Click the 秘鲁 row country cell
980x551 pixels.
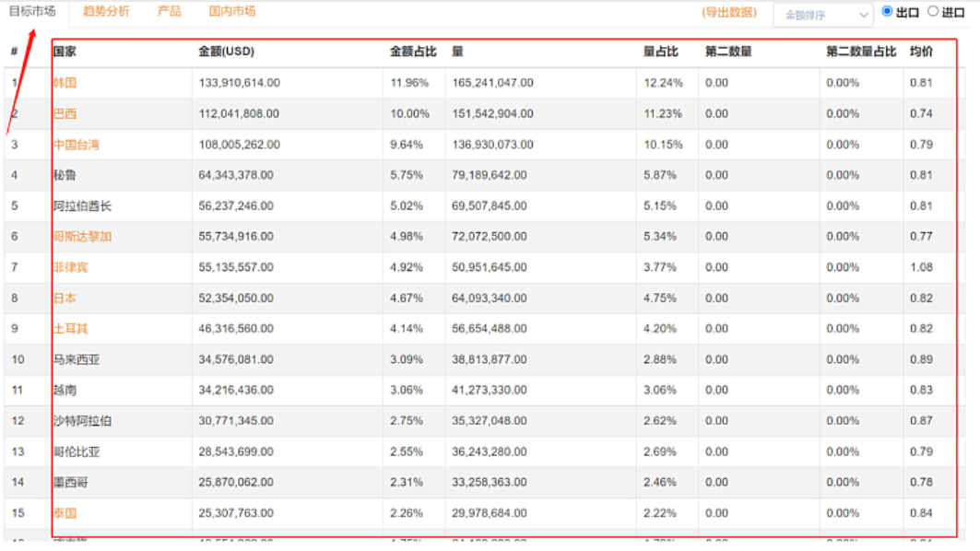(65, 175)
